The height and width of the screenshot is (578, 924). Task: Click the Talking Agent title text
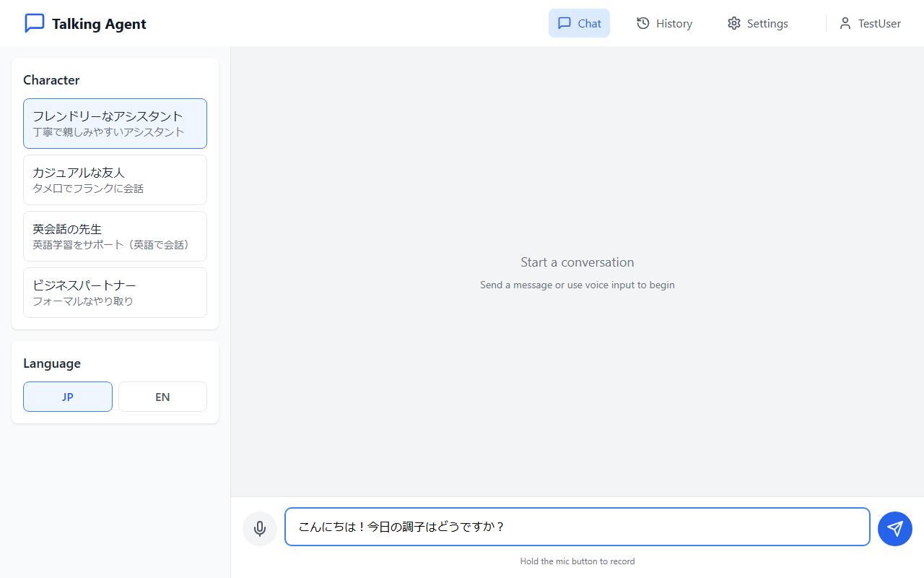tap(99, 24)
